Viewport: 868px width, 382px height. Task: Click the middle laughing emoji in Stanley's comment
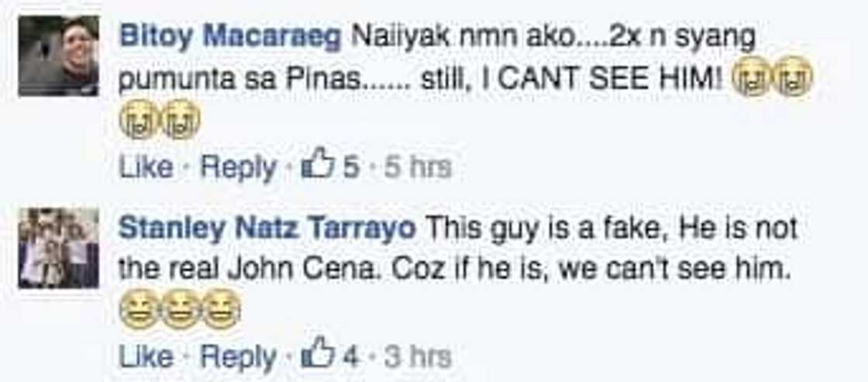(x=180, y=311)
